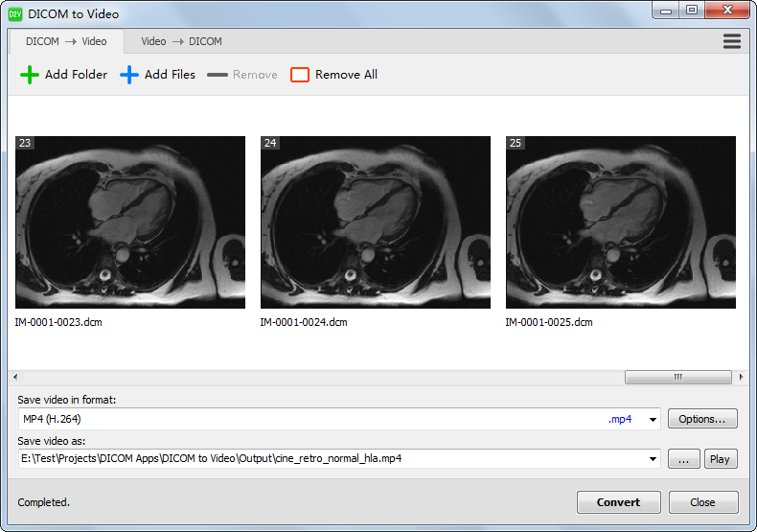
Task: Select thumbnail IM-0001-0024.dcm
Action: pyautogui.click(x=375, y=221)
